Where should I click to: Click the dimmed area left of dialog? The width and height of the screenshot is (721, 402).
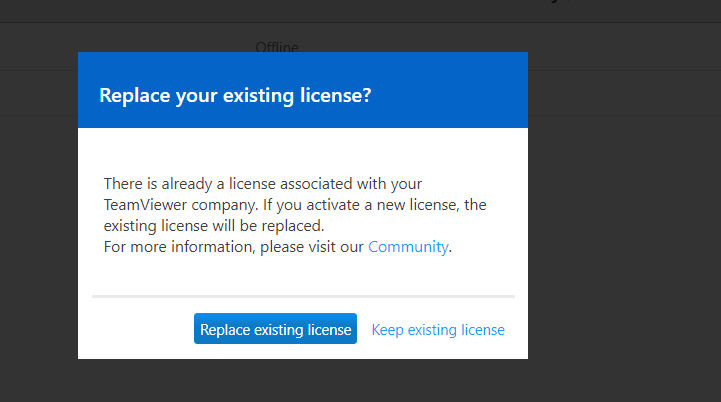[39, 230]
